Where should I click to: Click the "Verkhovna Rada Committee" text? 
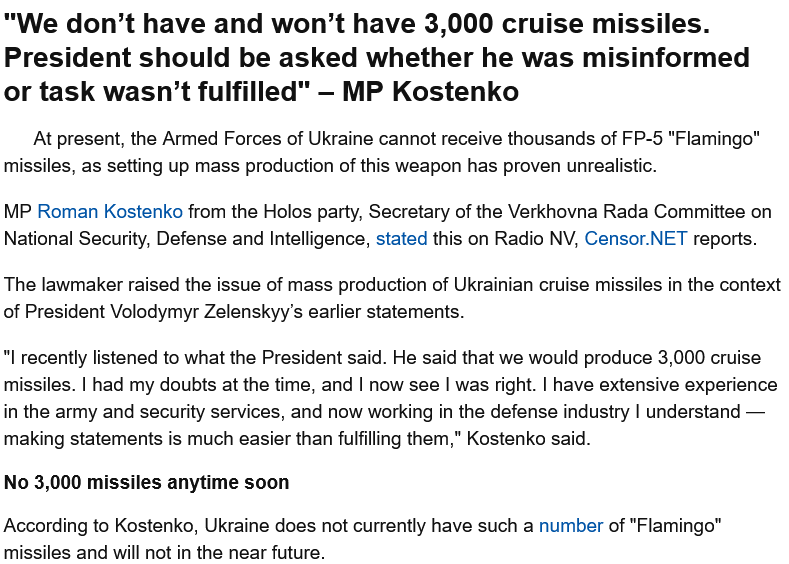click(x=625, y=212)
